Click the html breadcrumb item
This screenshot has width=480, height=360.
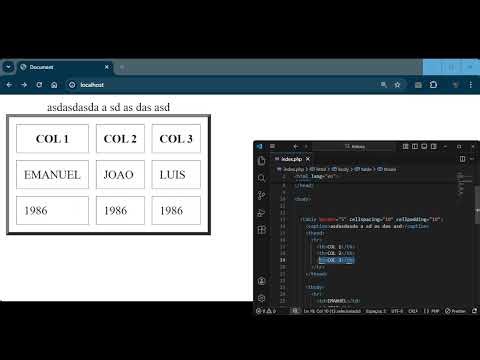click(x=318, y=169)
